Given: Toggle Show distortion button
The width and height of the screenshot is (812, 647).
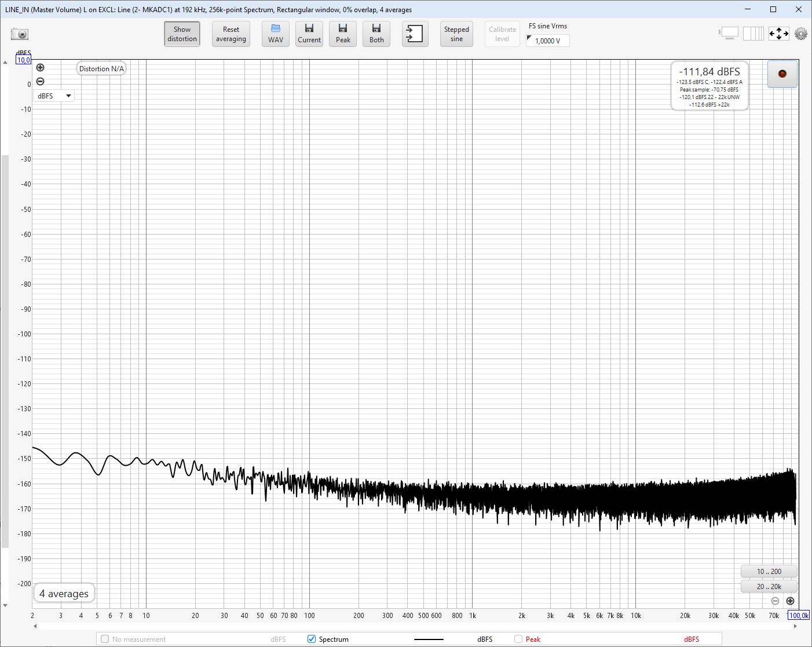Looking at the screenshot, I should (182, 34).
